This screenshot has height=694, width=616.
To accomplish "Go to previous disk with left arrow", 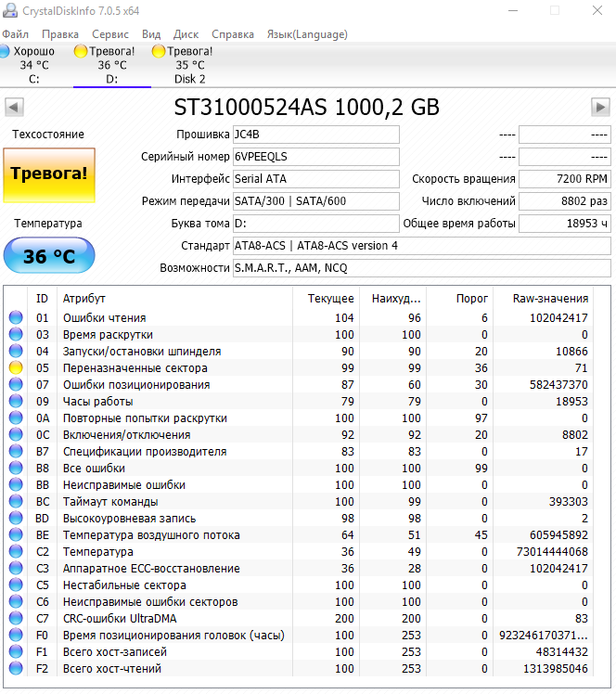I will coord(14,107).
